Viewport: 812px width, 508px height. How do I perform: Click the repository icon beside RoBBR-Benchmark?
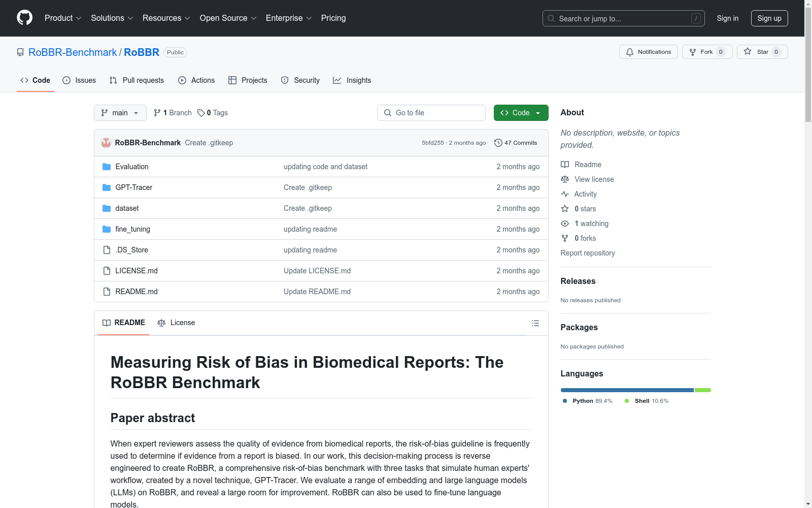(20, 52)
